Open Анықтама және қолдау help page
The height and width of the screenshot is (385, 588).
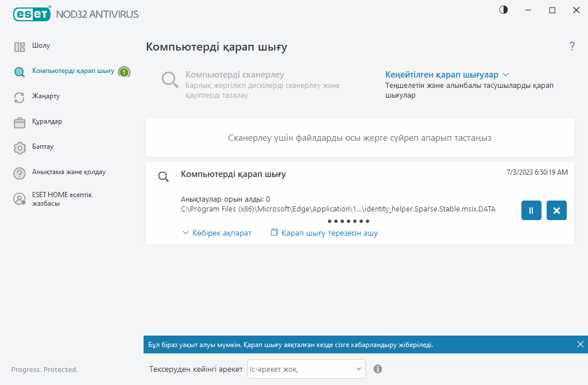point(68,172)
